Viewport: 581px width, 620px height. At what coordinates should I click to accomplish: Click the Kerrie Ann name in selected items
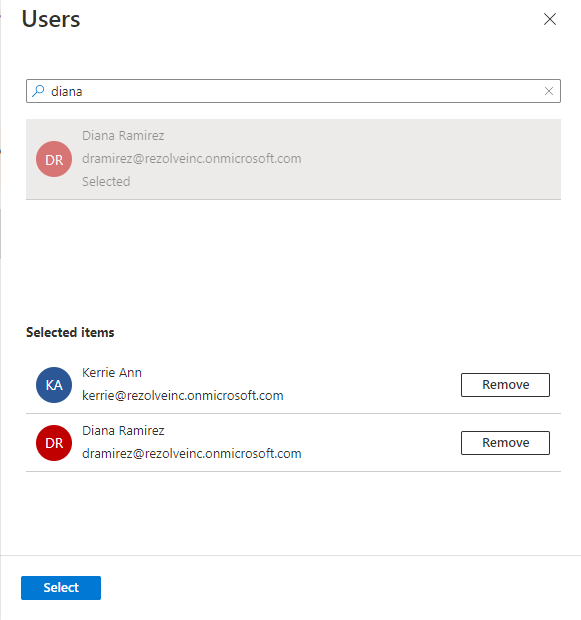point(112,372)
